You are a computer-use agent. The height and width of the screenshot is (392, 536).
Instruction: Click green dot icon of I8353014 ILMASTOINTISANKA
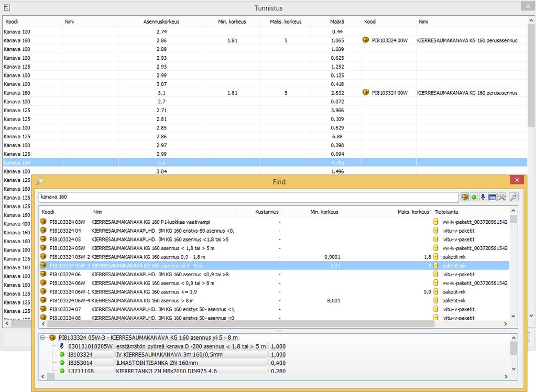pyautogui.click(x=62, y=363)
